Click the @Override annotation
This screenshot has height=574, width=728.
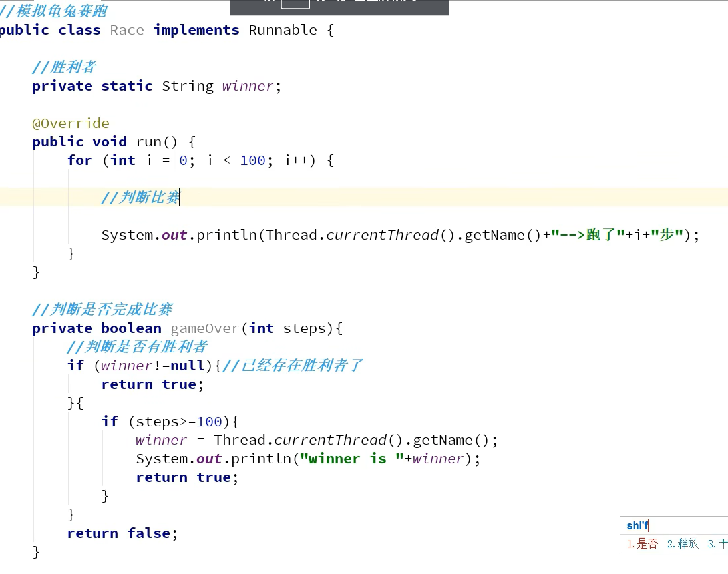coord(71,123)
